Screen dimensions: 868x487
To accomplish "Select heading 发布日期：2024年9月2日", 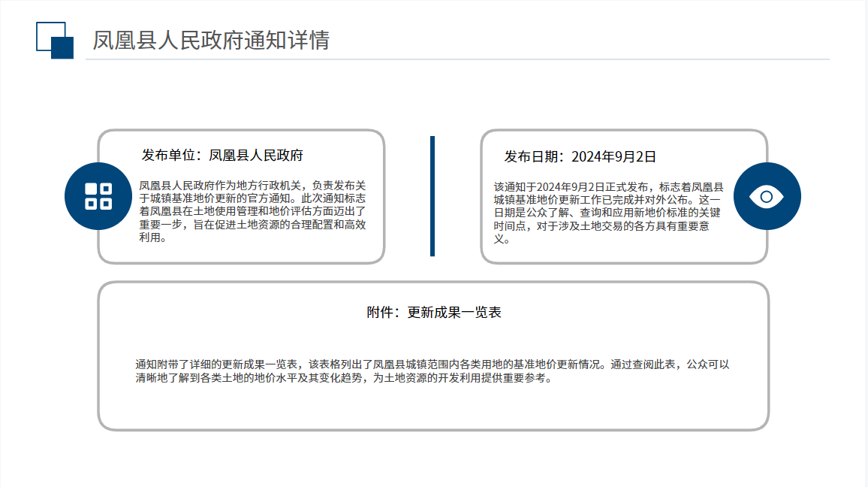I will pos(580,157).
